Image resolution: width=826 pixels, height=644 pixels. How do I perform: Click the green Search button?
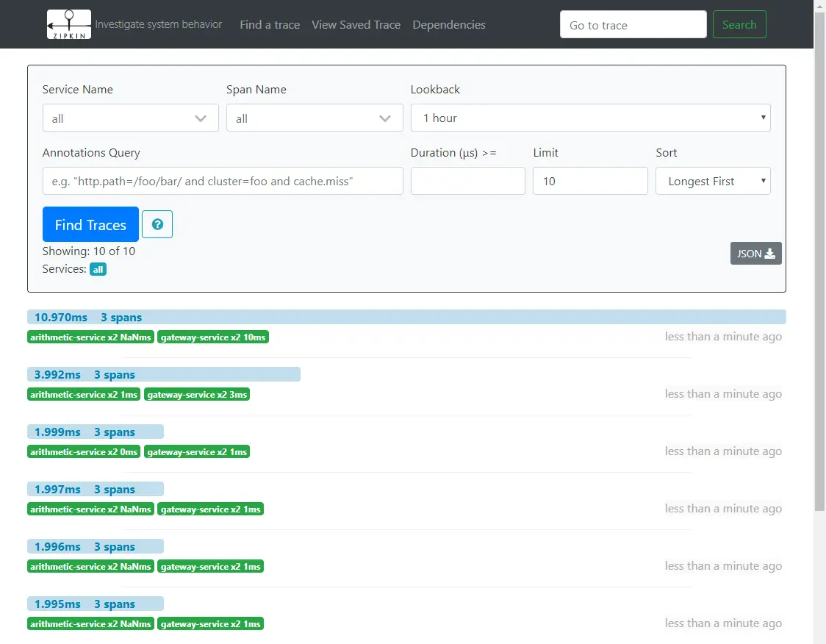point(739,25)
